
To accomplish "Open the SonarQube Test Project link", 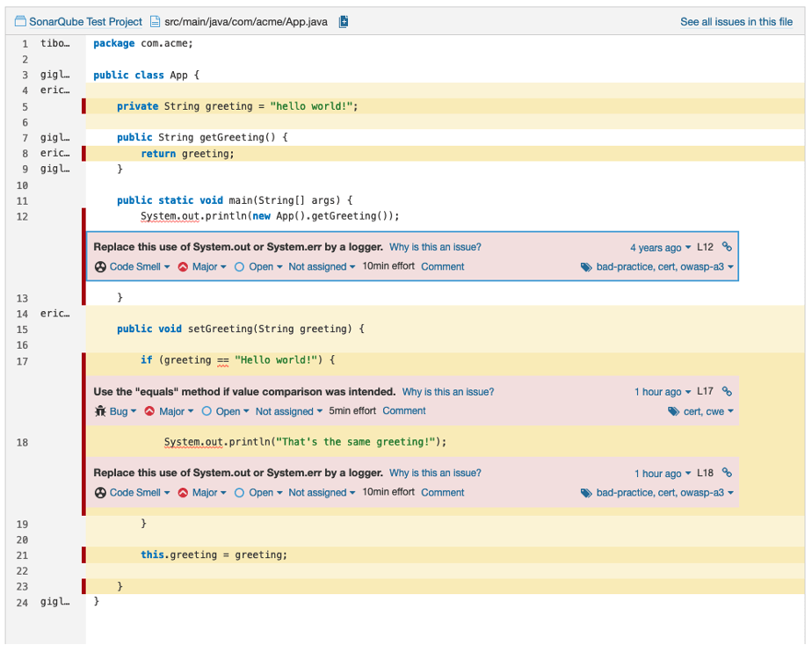I will (85, 22).
